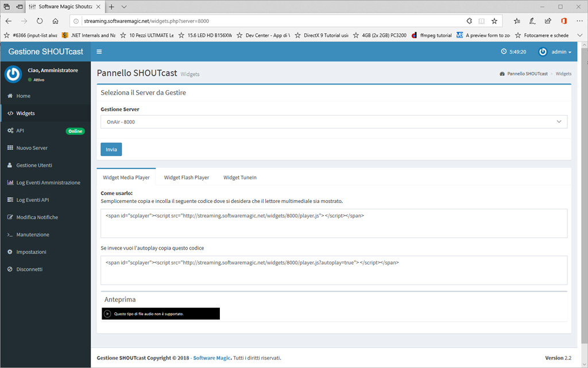Click the Office extension icon

(564, 21)
